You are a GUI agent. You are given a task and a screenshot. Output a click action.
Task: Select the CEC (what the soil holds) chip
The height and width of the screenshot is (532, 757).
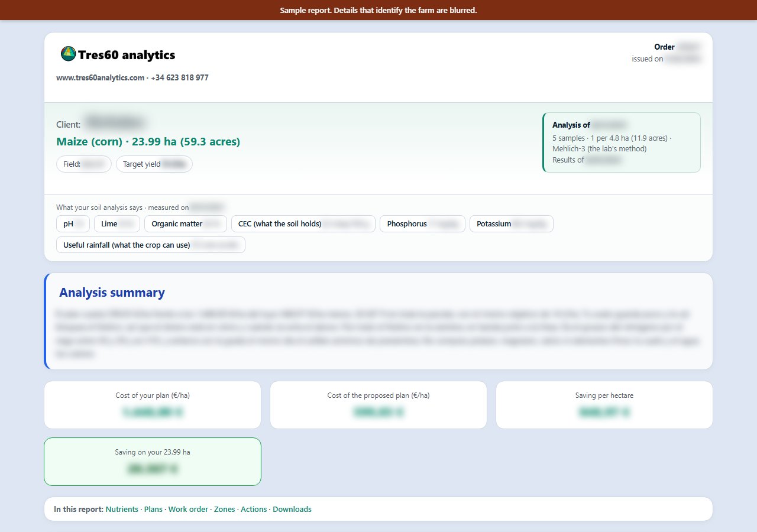tap(303, 224)
